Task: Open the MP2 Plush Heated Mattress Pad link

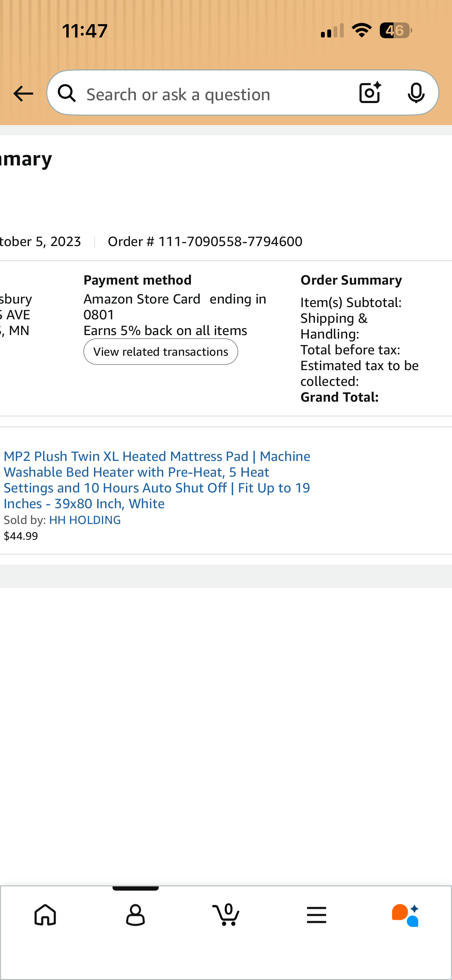Action: pos(157,480)
